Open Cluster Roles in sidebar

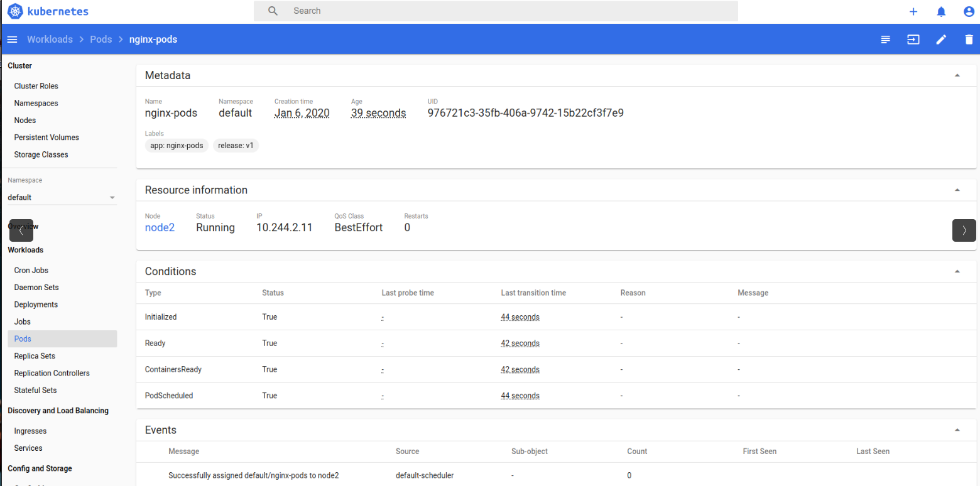36,86
